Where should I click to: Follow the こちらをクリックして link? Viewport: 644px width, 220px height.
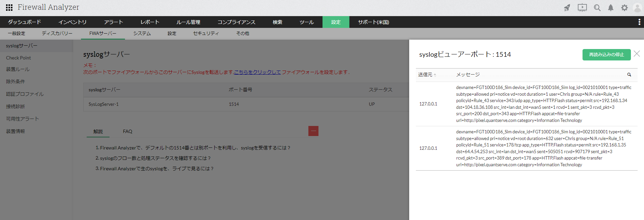[x=257, y=72]
